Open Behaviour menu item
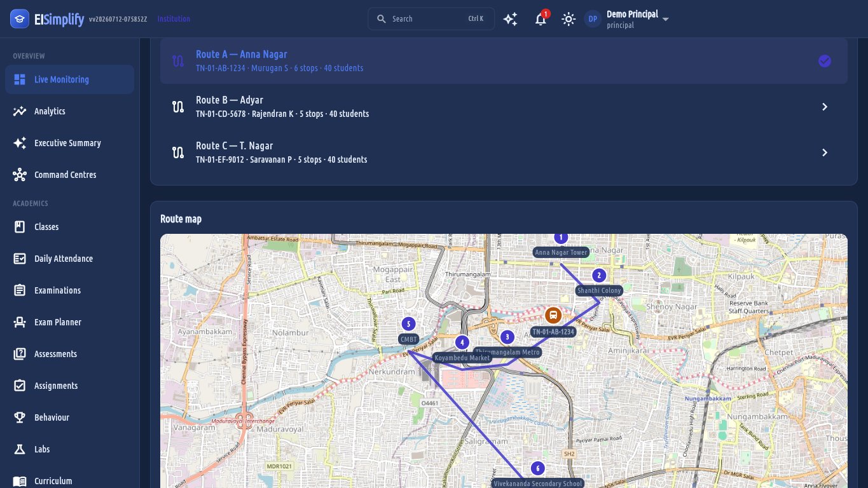The image size is (868, 488). click(69, 417)
